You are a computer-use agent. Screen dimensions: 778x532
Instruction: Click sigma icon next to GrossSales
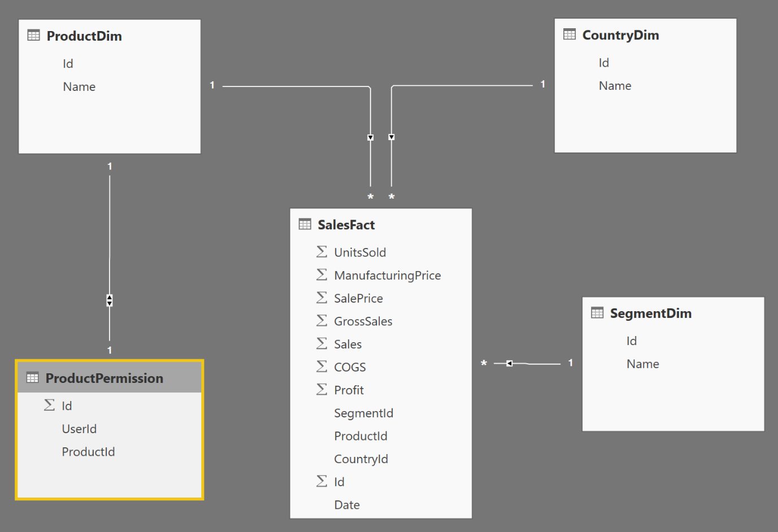click(321, 320)
